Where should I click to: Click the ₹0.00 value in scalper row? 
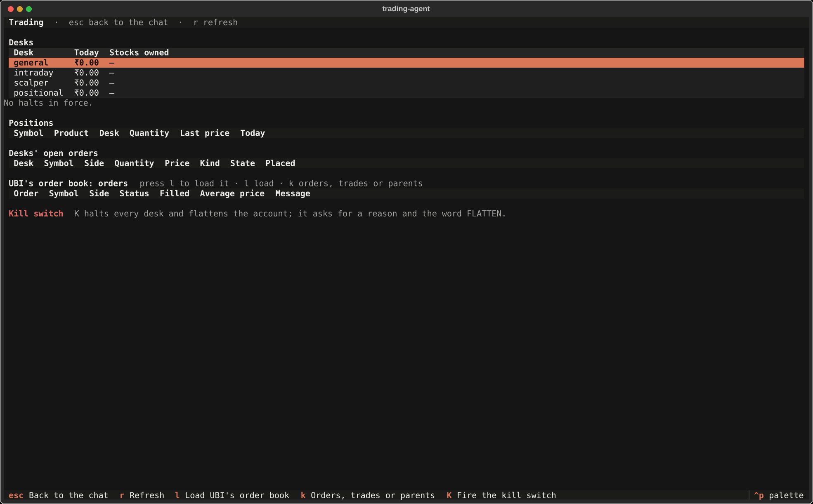pyautogui.click(x=87, y=83)
